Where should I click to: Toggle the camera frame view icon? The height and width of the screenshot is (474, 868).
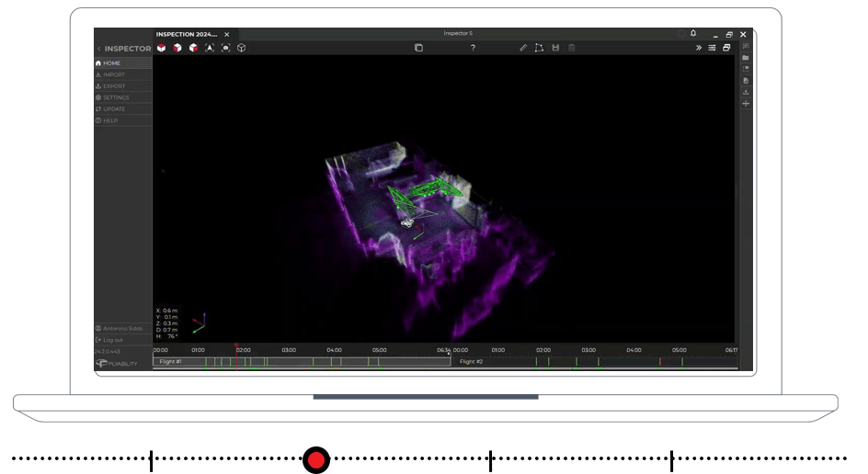tap(225, 48)
